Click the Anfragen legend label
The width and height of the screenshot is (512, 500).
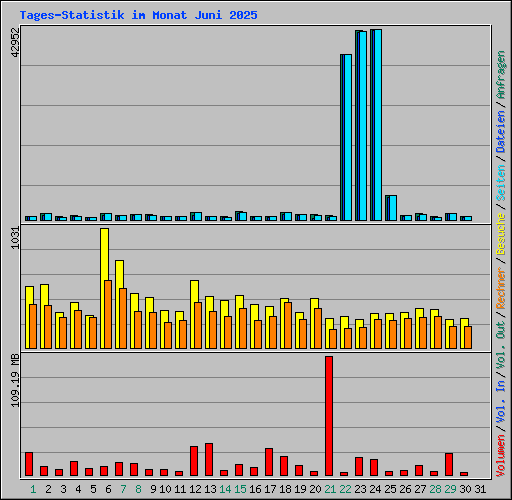point(501,74)
